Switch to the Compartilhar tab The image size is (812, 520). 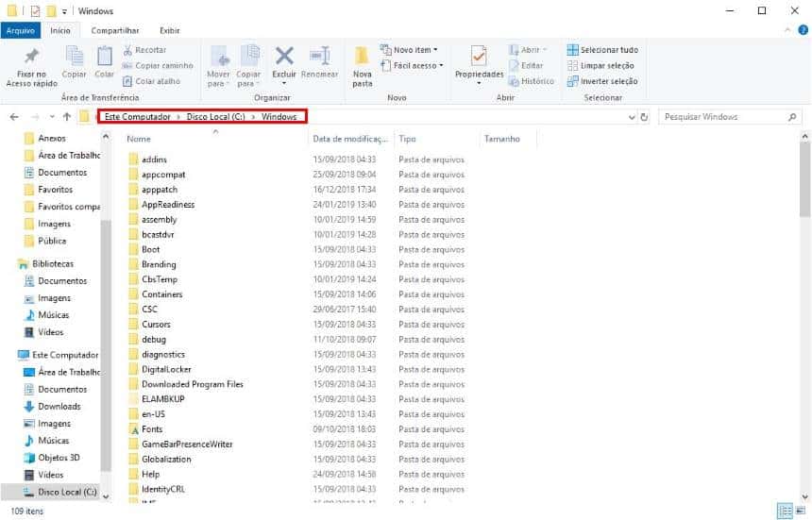115,30
